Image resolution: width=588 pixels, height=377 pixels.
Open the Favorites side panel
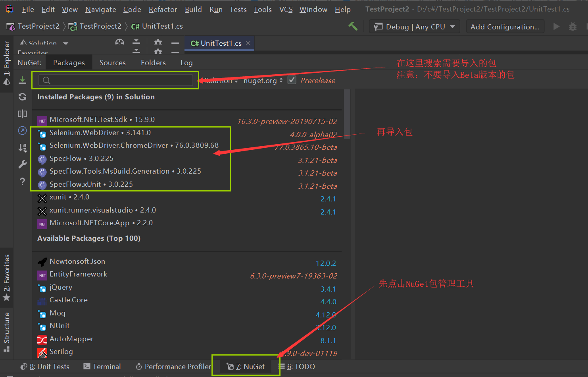tap(6, 277)
